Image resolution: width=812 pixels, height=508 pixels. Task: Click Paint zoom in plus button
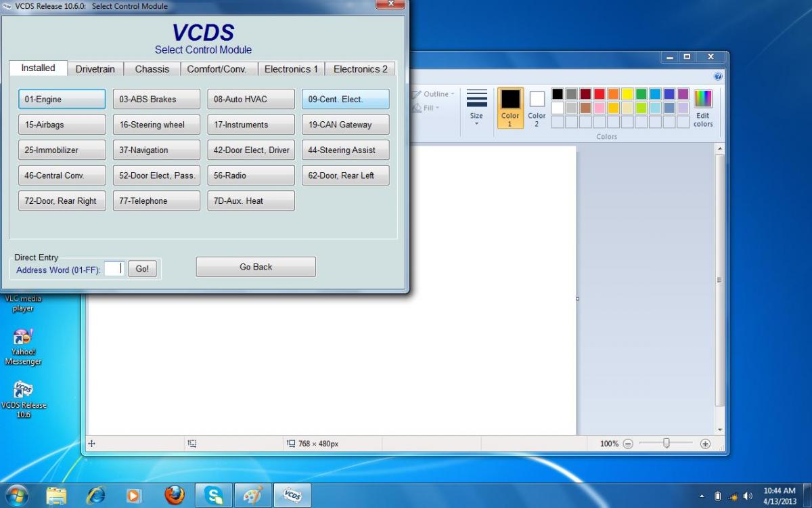point(705,444)
